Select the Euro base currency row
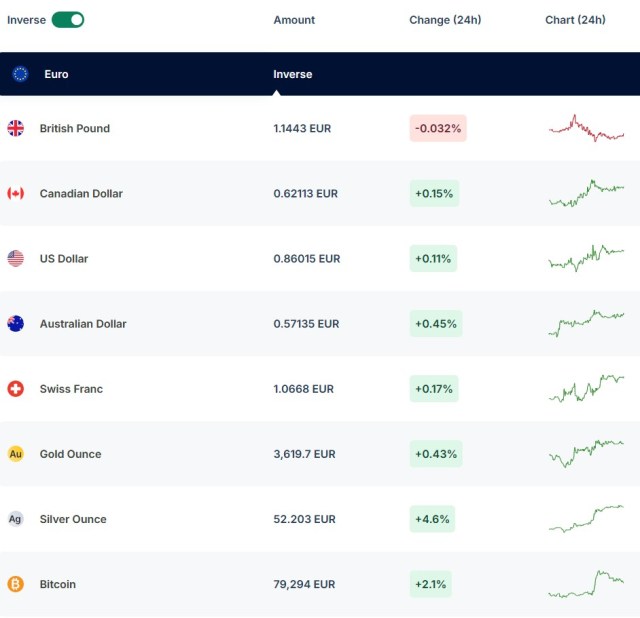Viewport: 640px width, 618px height. [x=56, y=74]
